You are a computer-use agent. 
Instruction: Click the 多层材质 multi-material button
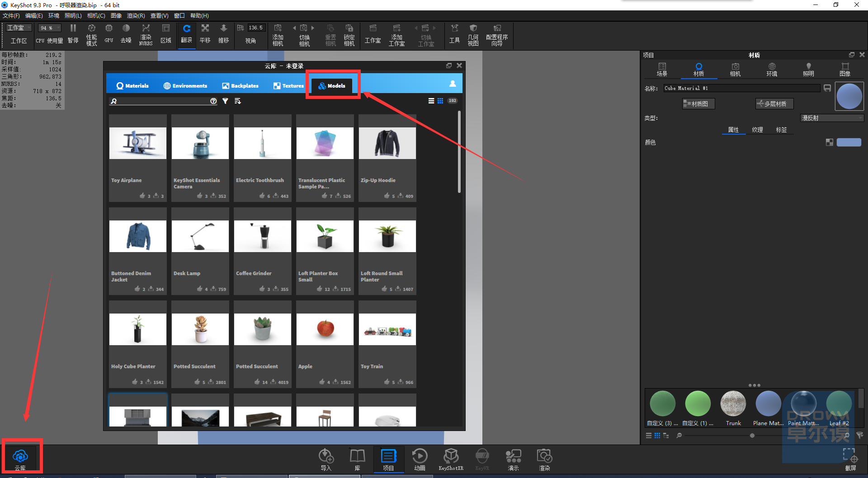pyautogui.click(x=774, y=104)
